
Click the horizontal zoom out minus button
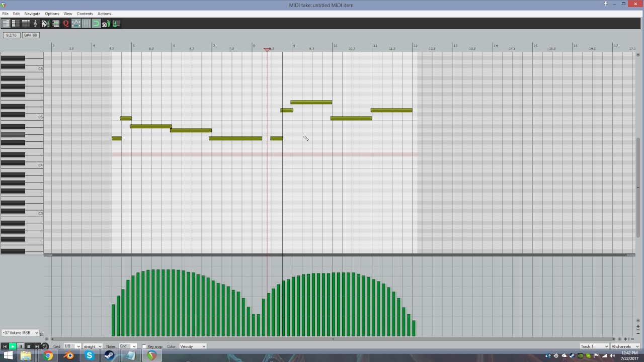point(632,339)
